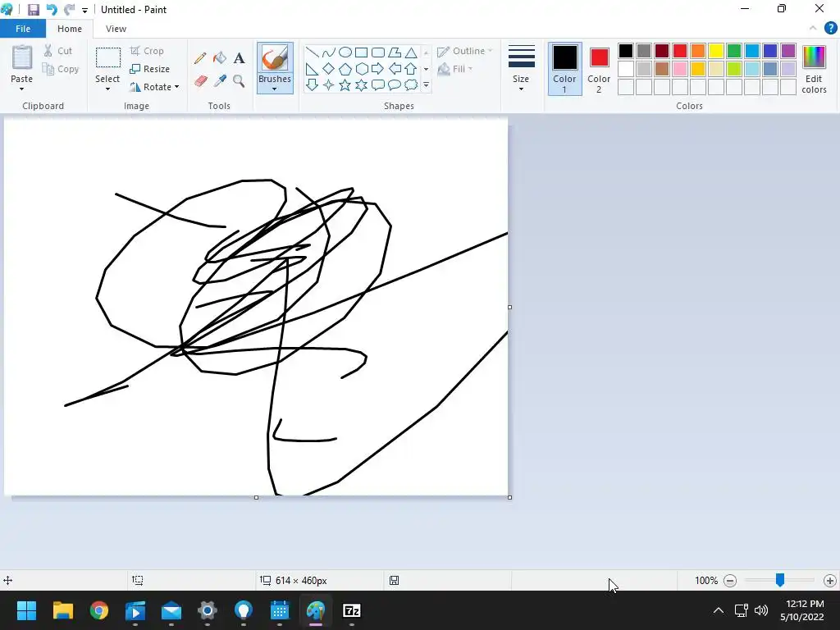840x630 pixels.
Task: Open File Explorer from the taskbar
Action: pyautogui.click(x=62, y=610)
